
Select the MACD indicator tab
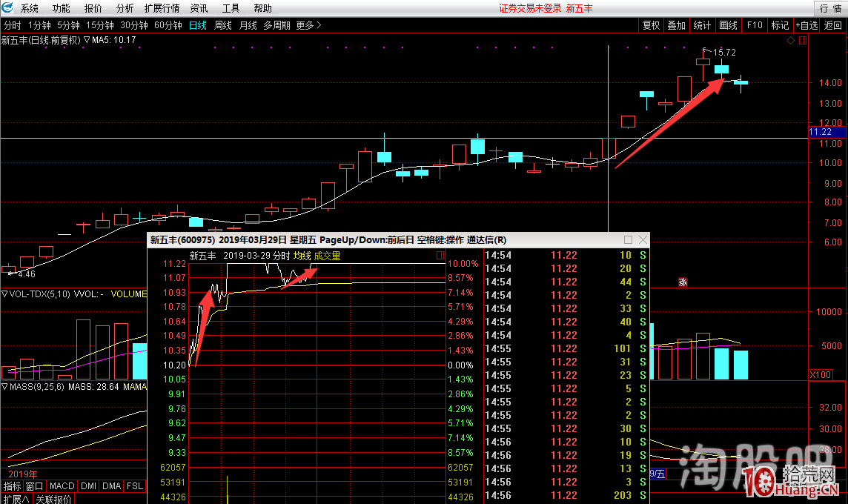62,486
